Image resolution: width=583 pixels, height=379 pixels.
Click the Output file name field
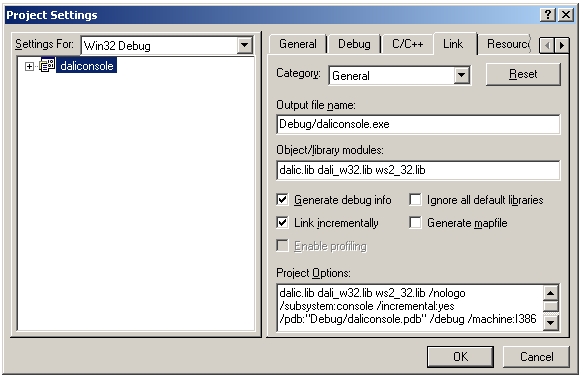click(418, 124)
